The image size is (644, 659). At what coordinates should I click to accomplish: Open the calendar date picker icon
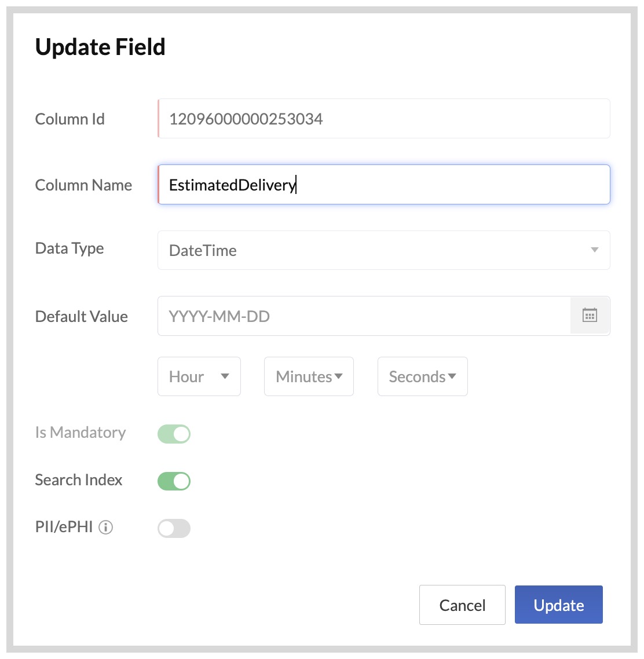[590, 315]
